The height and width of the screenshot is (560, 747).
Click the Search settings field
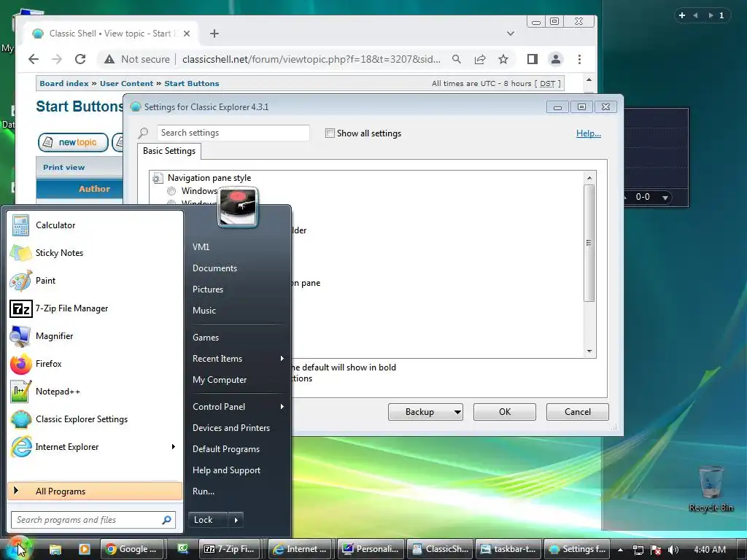(233, 133)
